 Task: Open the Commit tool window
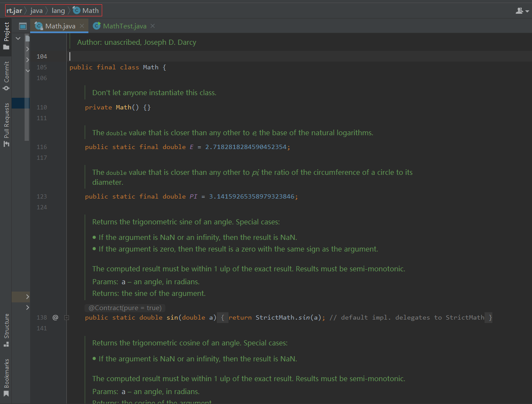point(6,76)
